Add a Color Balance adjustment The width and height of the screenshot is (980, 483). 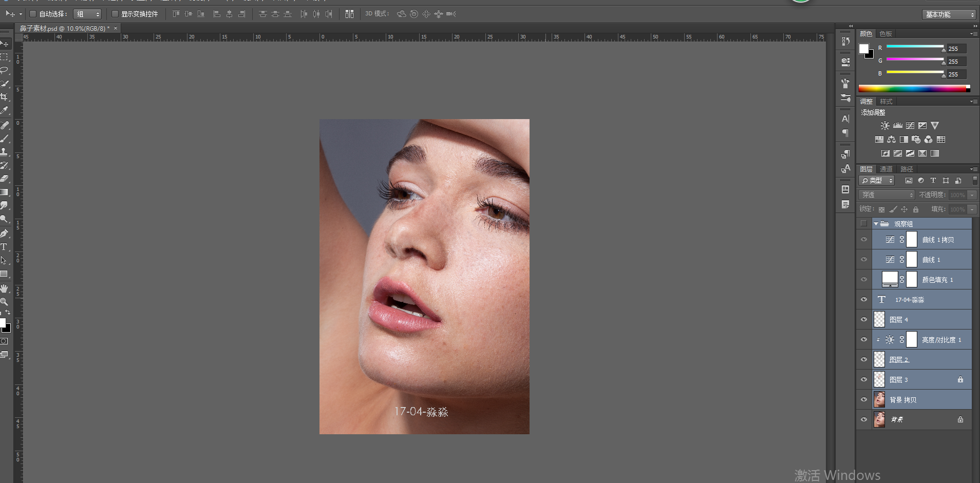(891, 140)
